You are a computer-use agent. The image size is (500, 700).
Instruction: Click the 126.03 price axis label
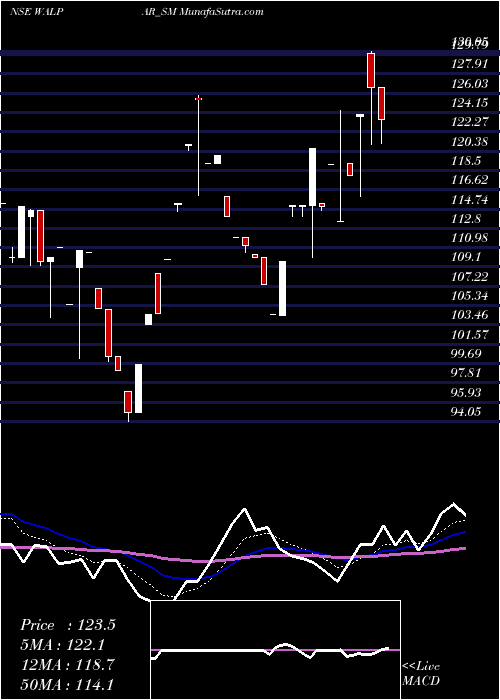click(x=470, y=84)
